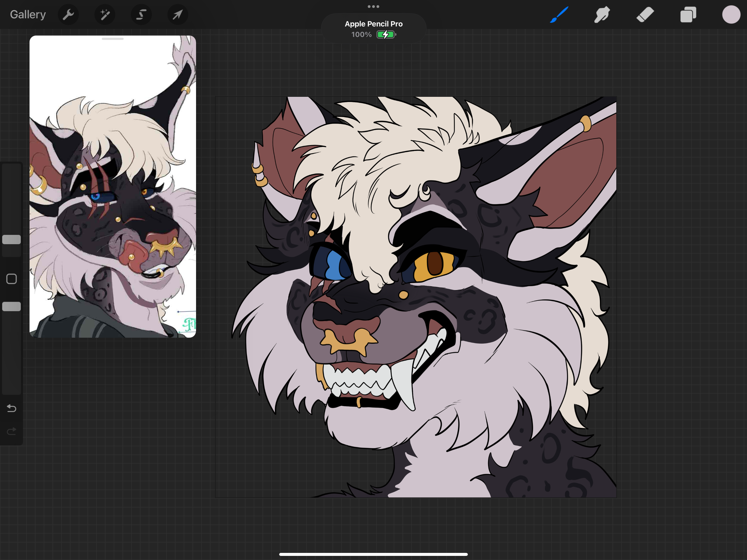Select the Smudge tool

pyautogui.click(x=602, y=14)
